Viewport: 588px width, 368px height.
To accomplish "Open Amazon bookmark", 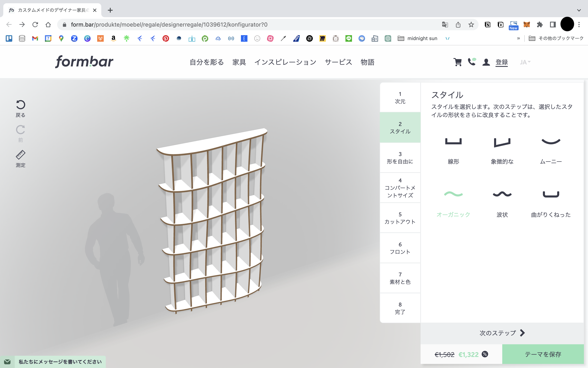I will tap(114, 38).
